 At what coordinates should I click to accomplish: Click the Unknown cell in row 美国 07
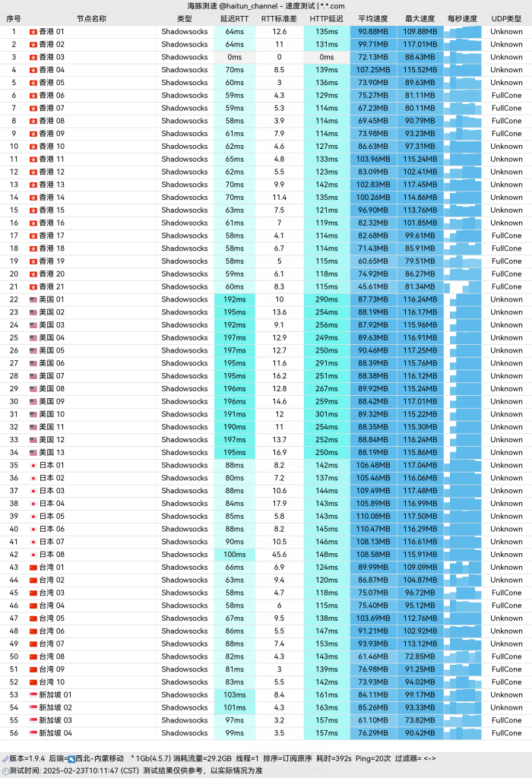pos(507,376)
